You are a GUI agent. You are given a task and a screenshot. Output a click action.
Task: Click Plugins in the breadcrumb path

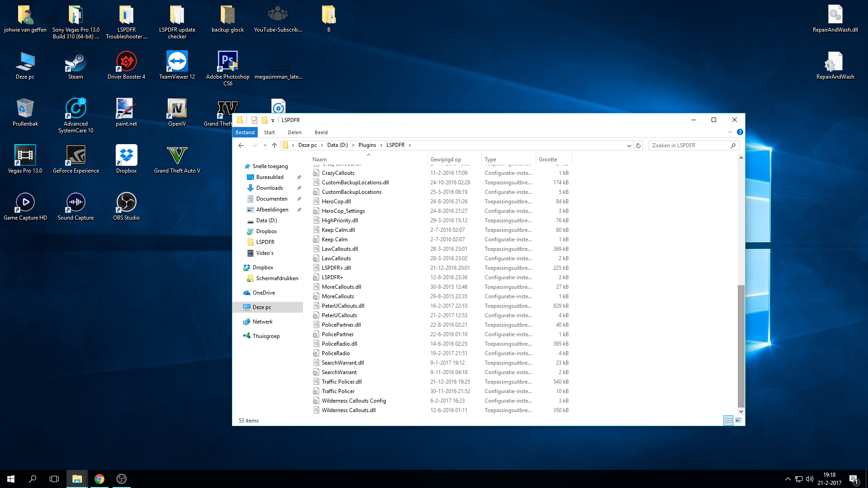click(367, 145)
